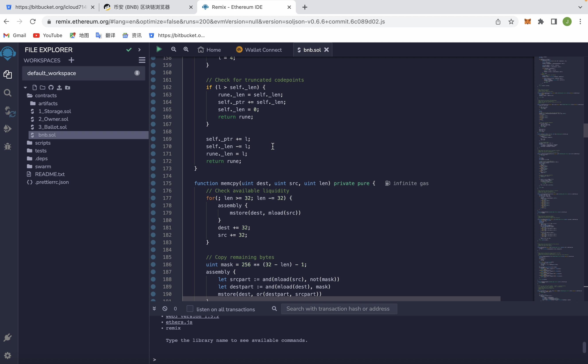Toggle listen on all transactions checkbox
Image resolution: width=588 pixels, height=364 pixels.
click(190, 308)
